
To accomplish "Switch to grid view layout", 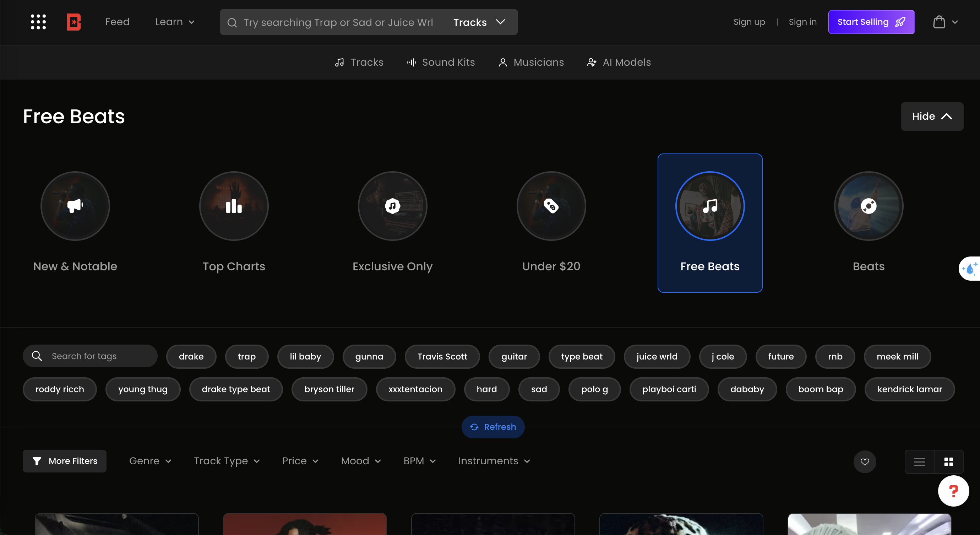I will point(948,461).
